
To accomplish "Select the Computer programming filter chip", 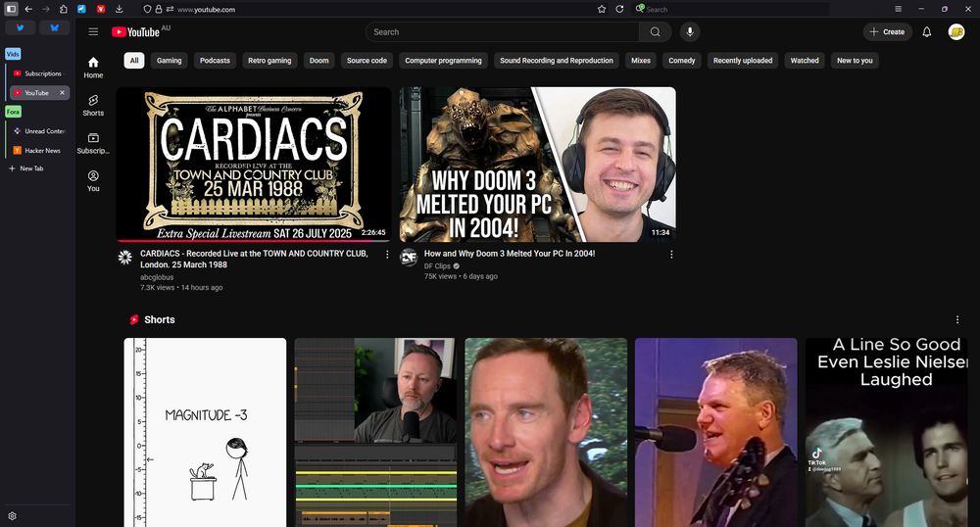I will [443, 61].
